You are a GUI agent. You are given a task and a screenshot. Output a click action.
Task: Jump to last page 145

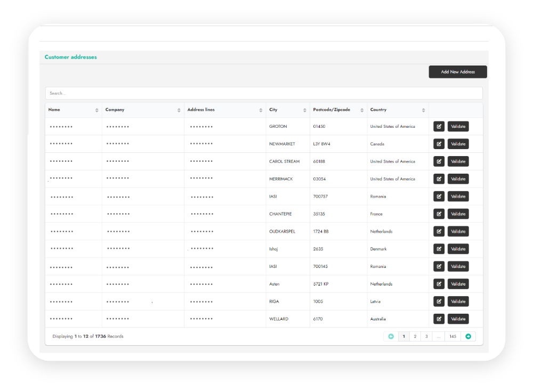[x=453, y=336]
